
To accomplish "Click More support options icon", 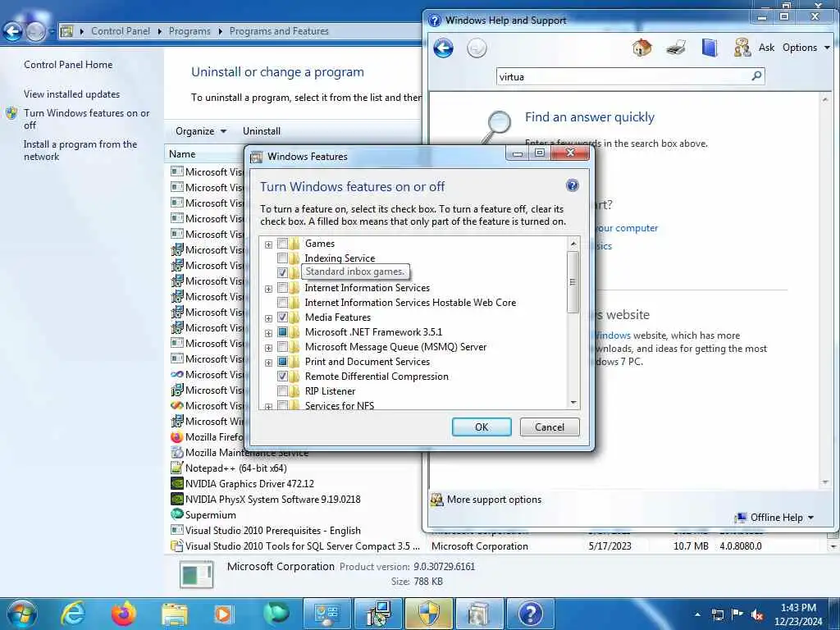I will [437, 500].
